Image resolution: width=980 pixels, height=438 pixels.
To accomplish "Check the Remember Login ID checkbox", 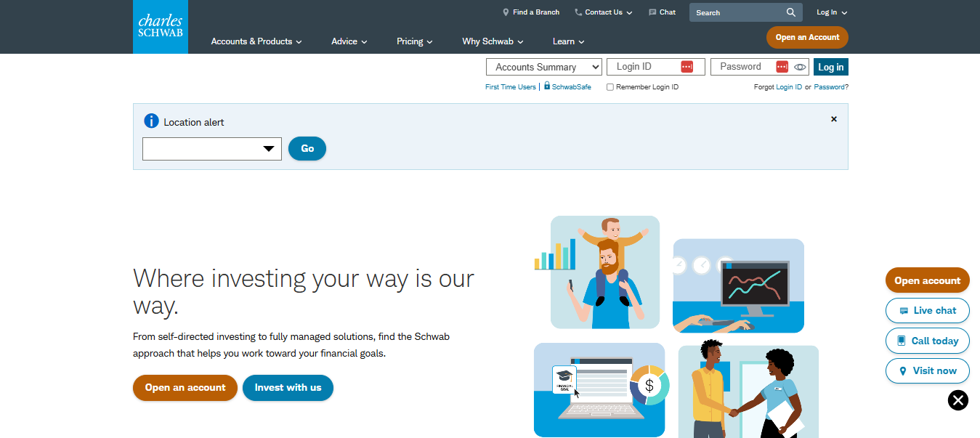I will [610, 87].
